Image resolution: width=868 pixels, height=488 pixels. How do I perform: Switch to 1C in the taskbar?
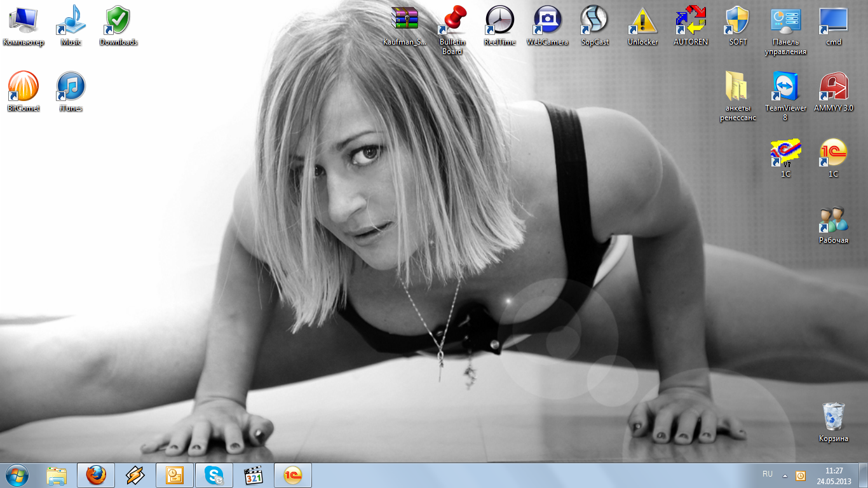tap(293, 475)
